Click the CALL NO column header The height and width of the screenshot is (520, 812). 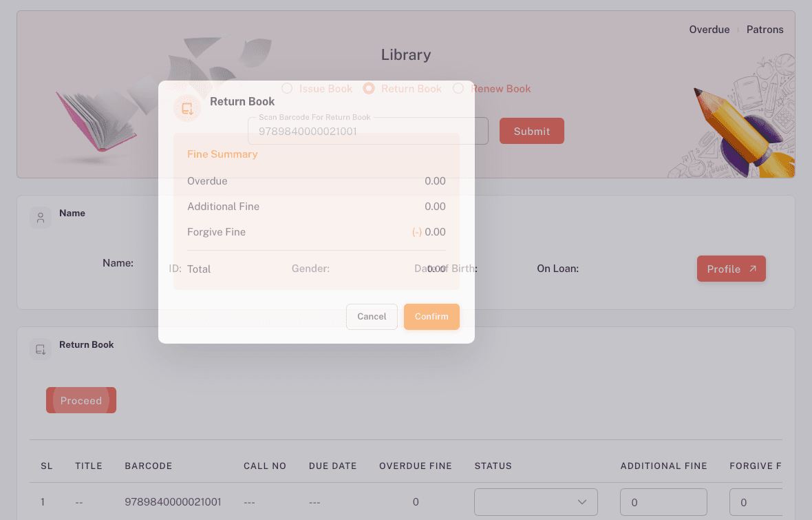pos(265,466)
